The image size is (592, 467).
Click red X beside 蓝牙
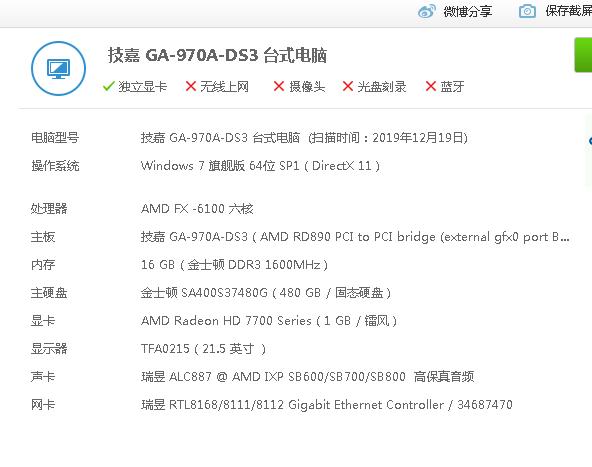431,86
